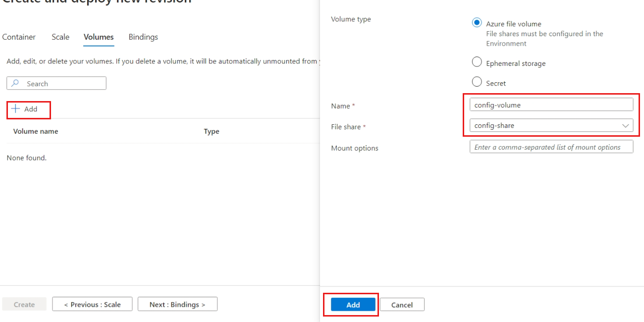Cancel the volume creation
The image size is (644, 322).
[x=402, y=304]
